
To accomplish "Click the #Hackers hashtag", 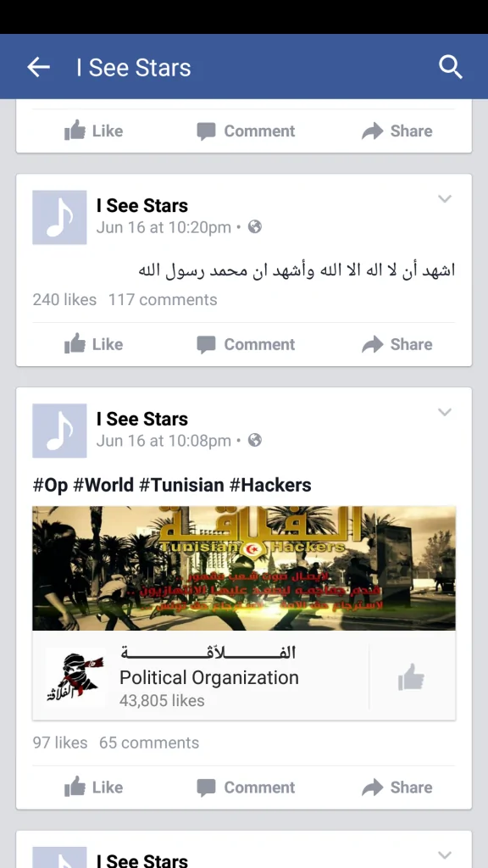I will 270,485.
